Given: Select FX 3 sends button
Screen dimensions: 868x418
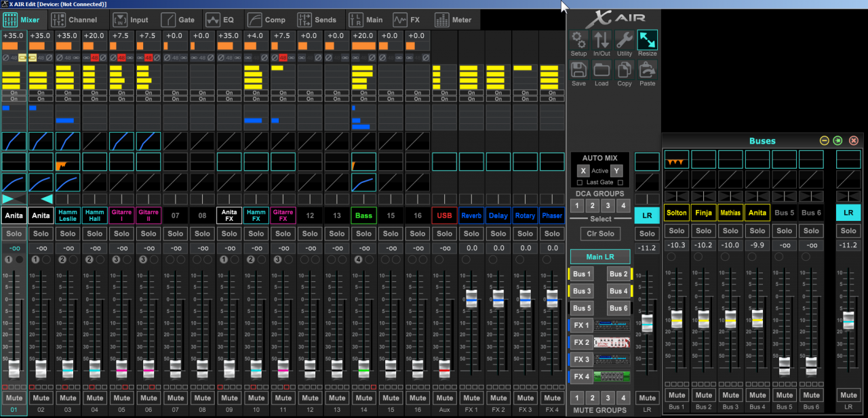Looking at the screenshot, I should (581, 360).
